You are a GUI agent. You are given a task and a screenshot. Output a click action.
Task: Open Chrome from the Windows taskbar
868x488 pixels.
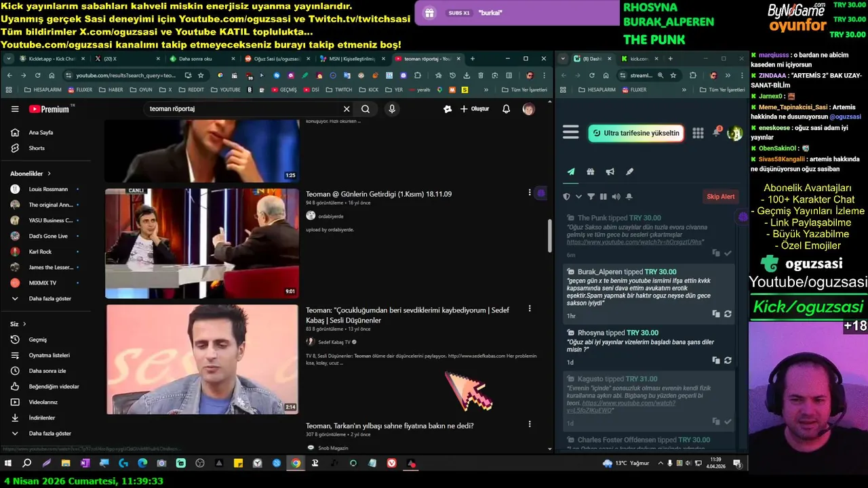[296, 464]
